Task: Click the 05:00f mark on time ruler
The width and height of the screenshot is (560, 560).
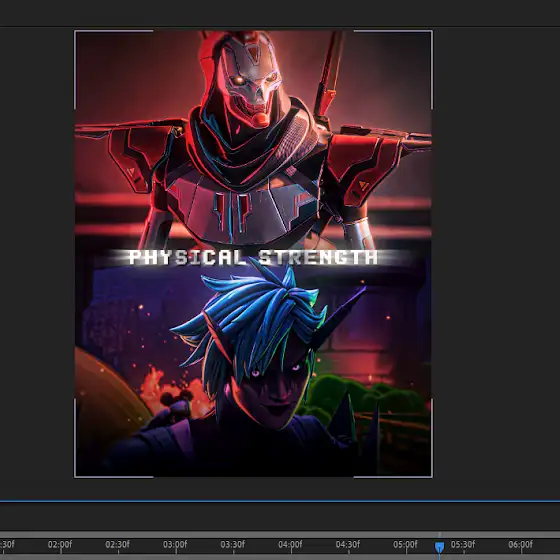Action: tap(405, 544)
